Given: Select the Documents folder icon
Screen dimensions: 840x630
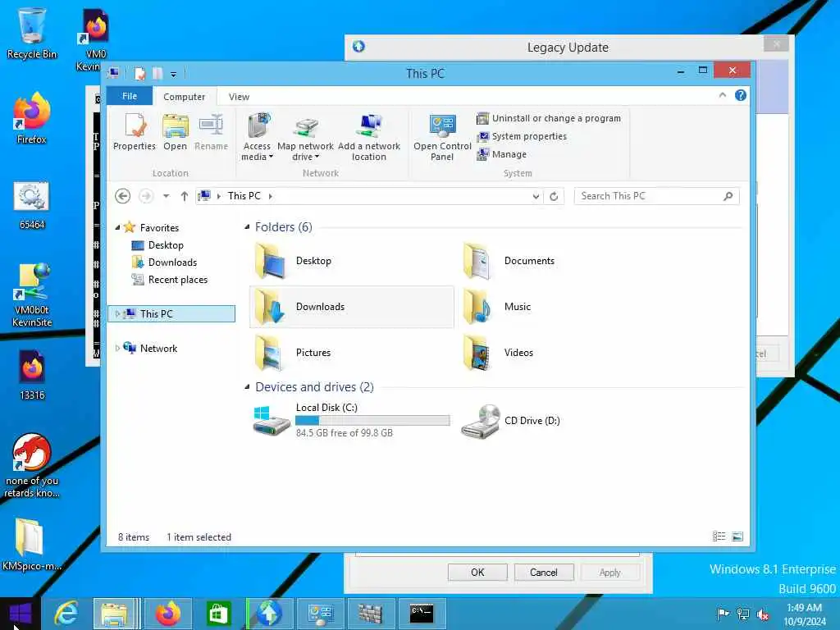Looking at the screenshot, I should (477, 261).
